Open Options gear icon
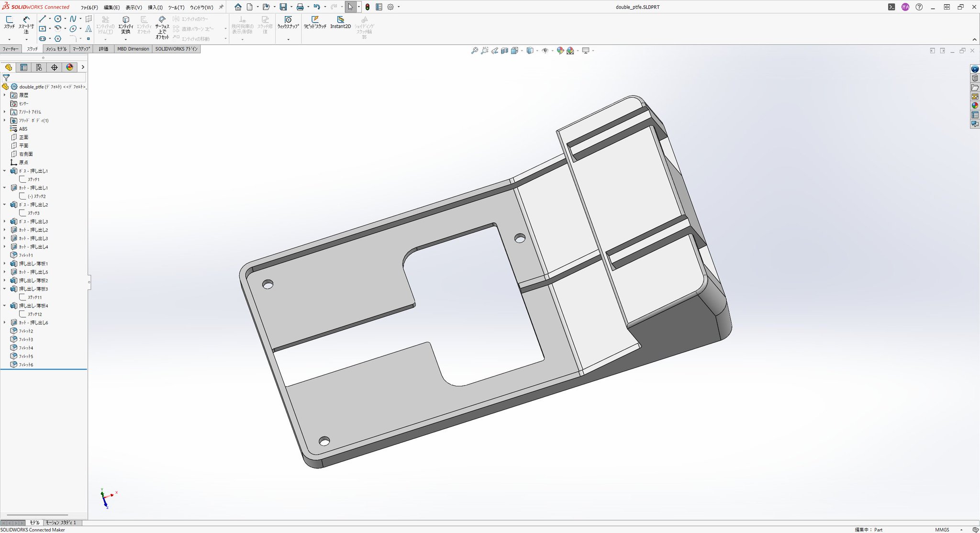The width and height of the screenshot is (980, 533). (x=390, y=7)
